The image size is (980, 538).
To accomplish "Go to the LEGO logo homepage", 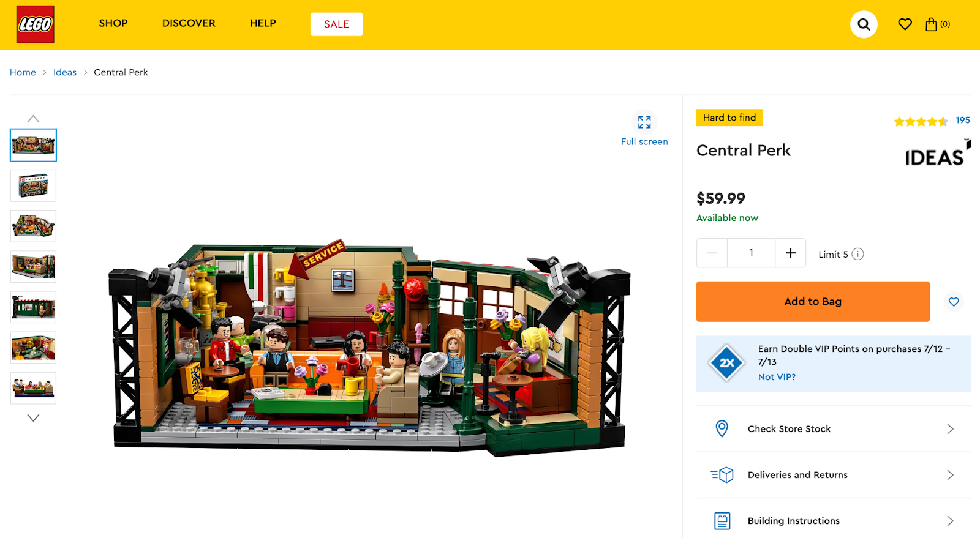I will point(36,24).
